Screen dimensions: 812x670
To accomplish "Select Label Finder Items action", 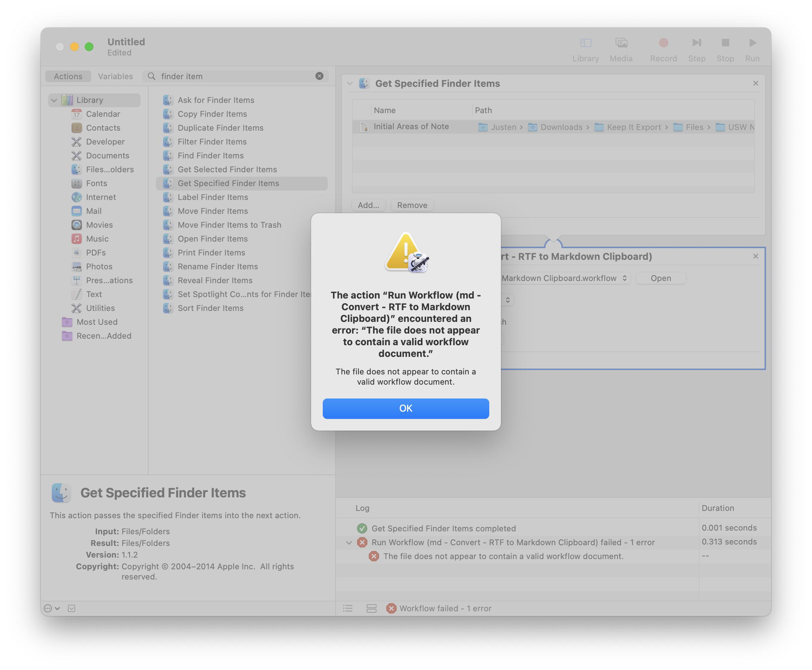I will click(x=213, y=197).
